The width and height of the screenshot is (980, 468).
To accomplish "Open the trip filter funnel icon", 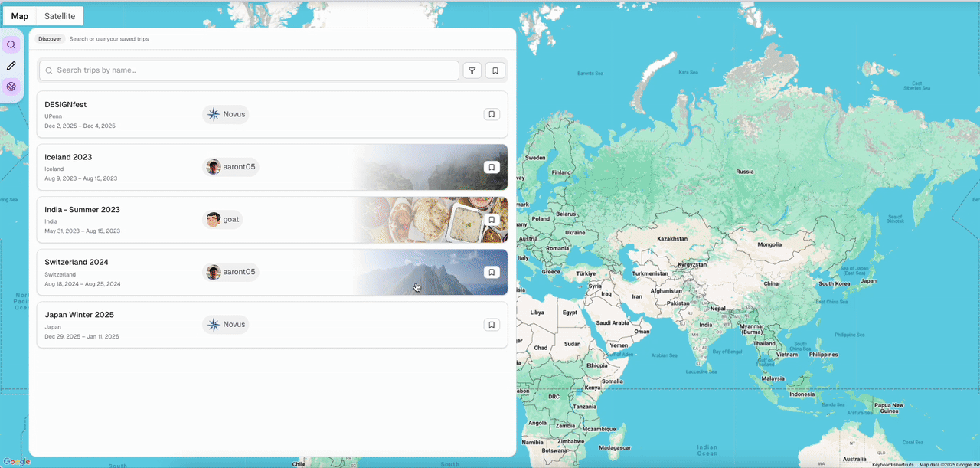I will click(472, 70).
